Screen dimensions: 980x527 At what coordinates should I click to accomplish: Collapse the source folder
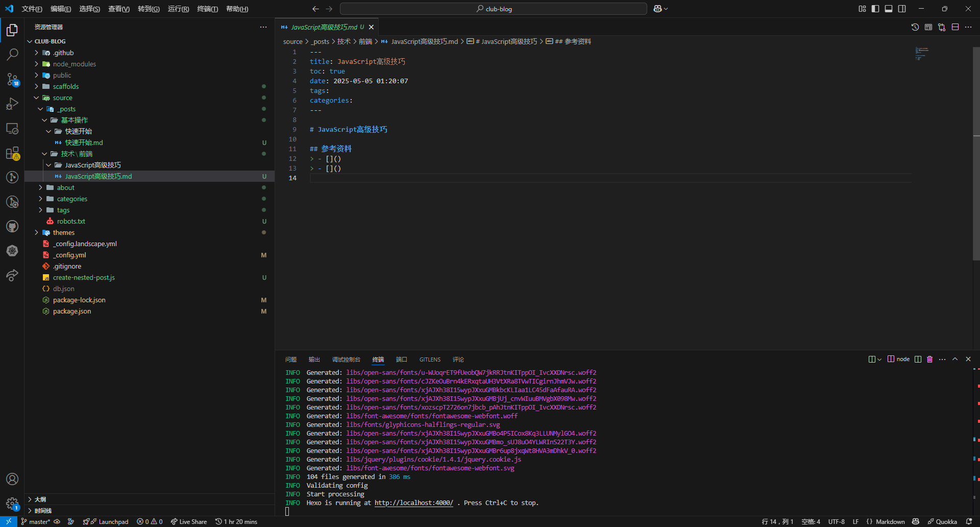(x=62, y=98)
